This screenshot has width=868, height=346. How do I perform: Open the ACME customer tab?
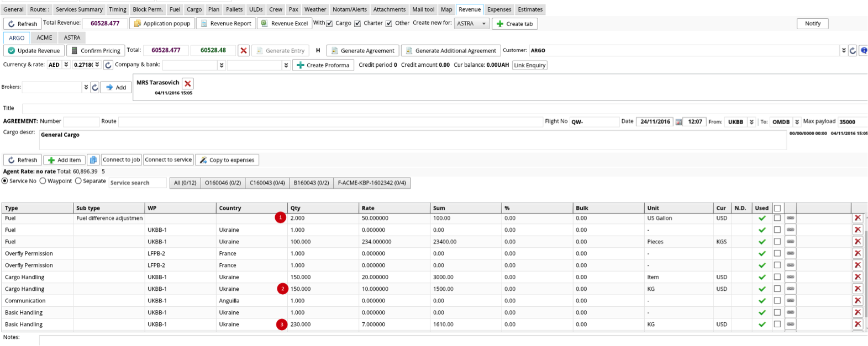pos(44,38)
